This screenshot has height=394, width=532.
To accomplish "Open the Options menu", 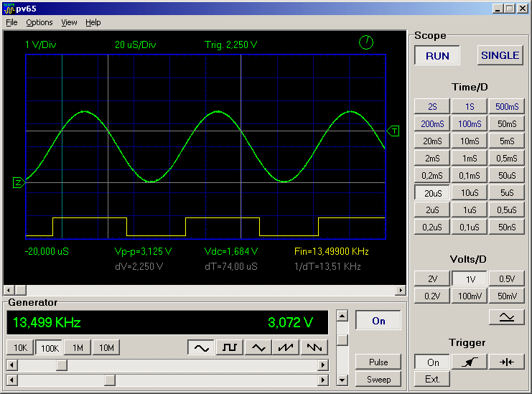I will (39, 22).
